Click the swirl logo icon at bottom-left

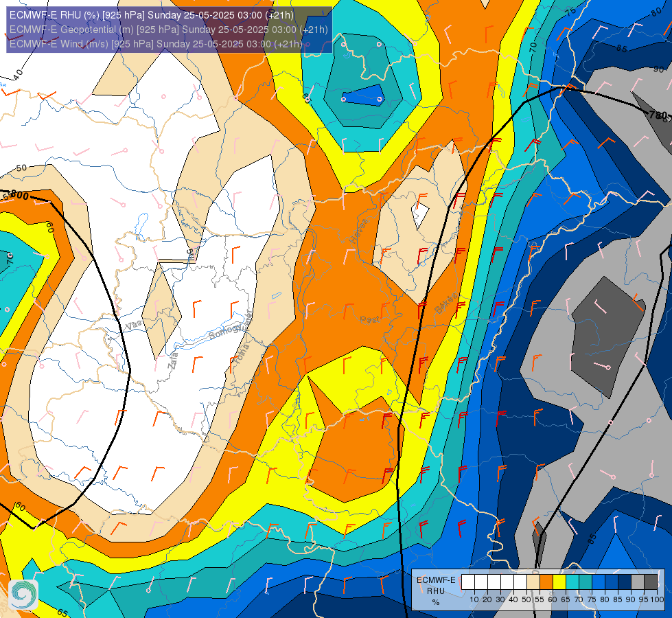pos(23,594)
